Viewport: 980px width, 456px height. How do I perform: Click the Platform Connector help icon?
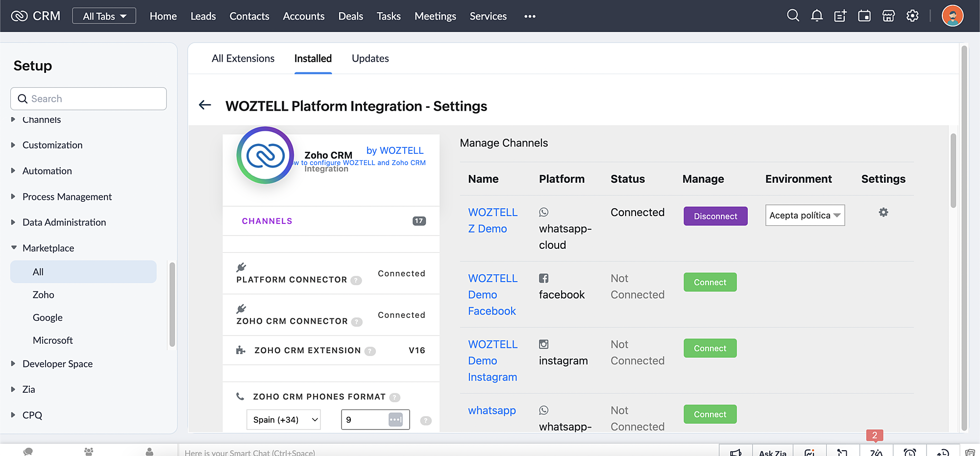[x=357, y=280]
